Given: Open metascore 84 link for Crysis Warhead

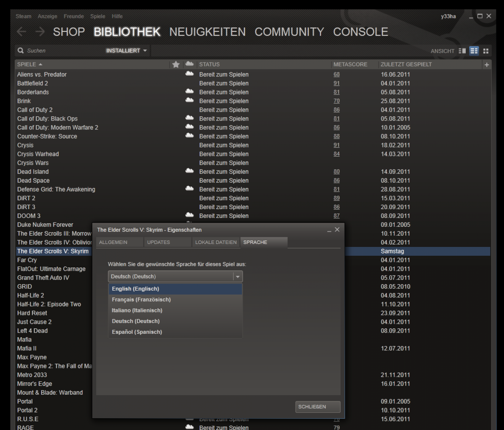Looking at the screenshot, I should (x=336, y=154).
